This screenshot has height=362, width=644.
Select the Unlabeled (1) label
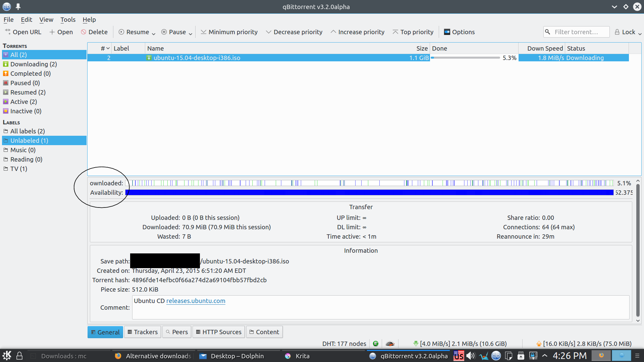coord(44,140)
